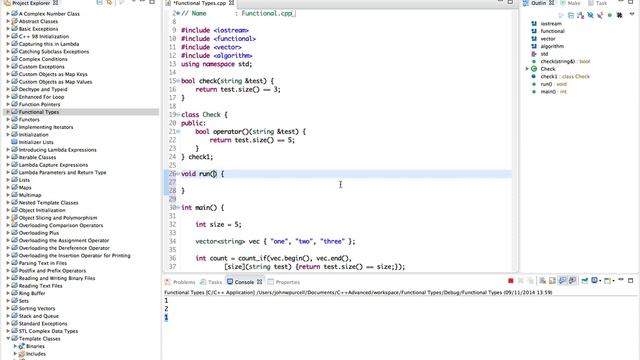Select the functional include in Outline
The image size is (640, 360).
coord(552,31)
